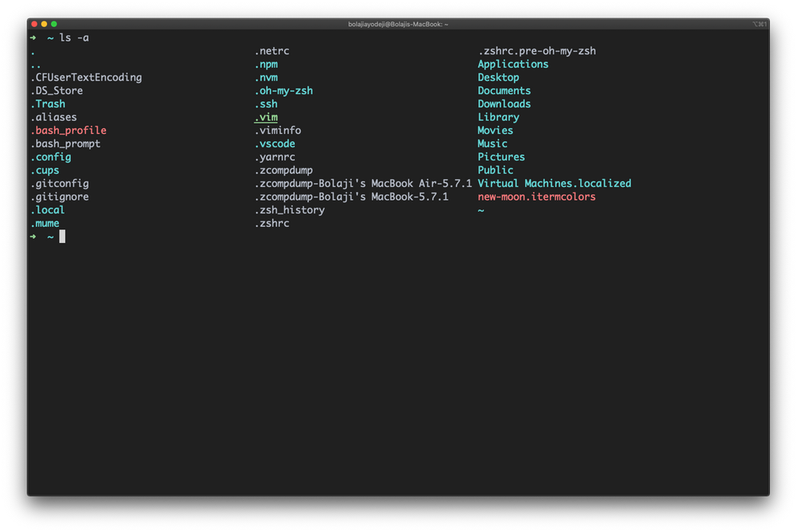The width and height of the screenshot is (797, 532).
Task: Click the .zsh_history filename
Action: click(288, 209)
